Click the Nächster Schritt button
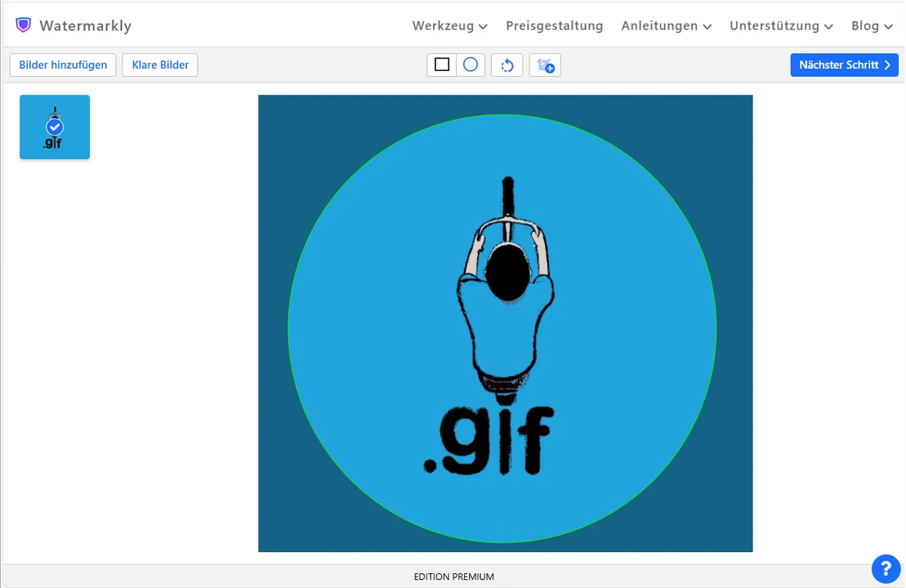Image resolution: width=906 pixels, height=588 pixels. [844, 65]
